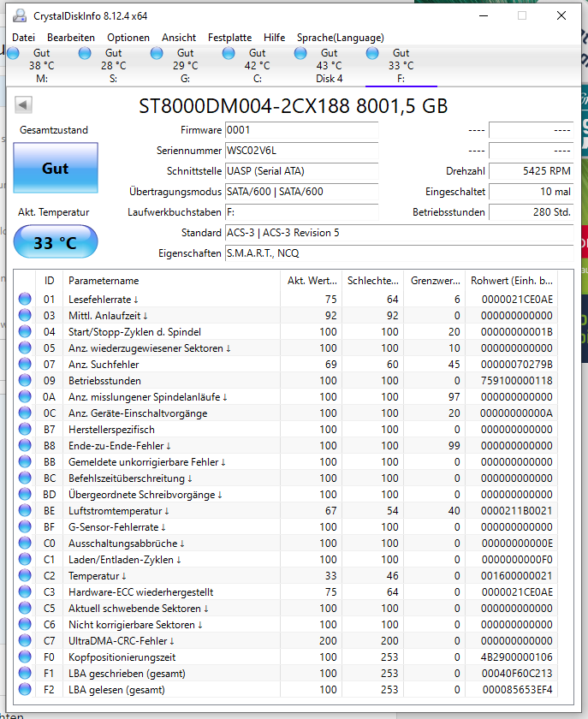Image resolution: width=588 pixels, height=719 pixels.
Task: Click status orb for Aktuell schwebende Sektoren
Action: (25, 609)
